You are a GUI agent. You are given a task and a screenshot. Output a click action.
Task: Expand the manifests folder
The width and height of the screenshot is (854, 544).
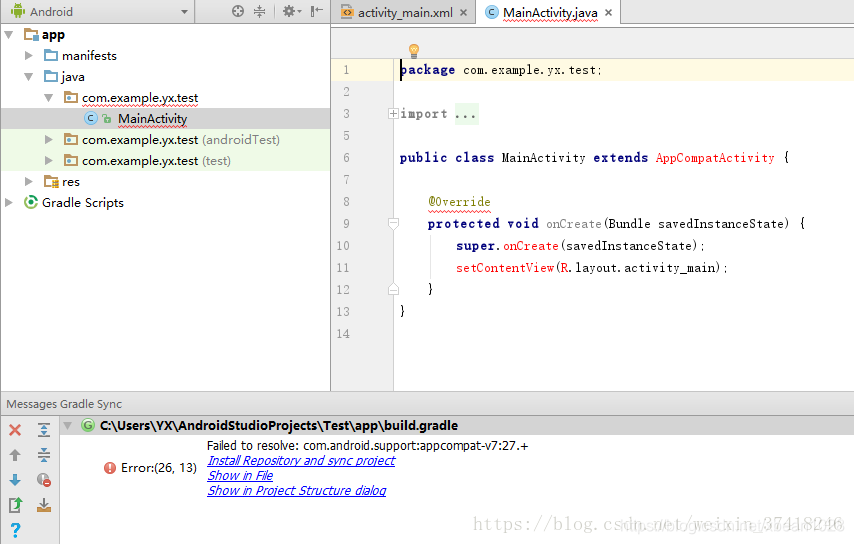29,56
